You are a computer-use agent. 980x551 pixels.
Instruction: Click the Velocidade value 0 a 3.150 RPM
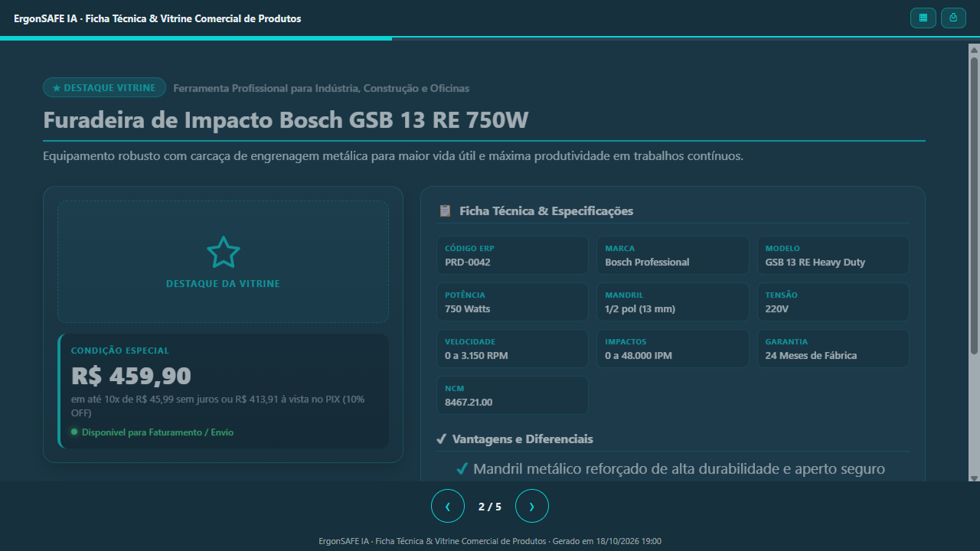click(x=476, y=355)
